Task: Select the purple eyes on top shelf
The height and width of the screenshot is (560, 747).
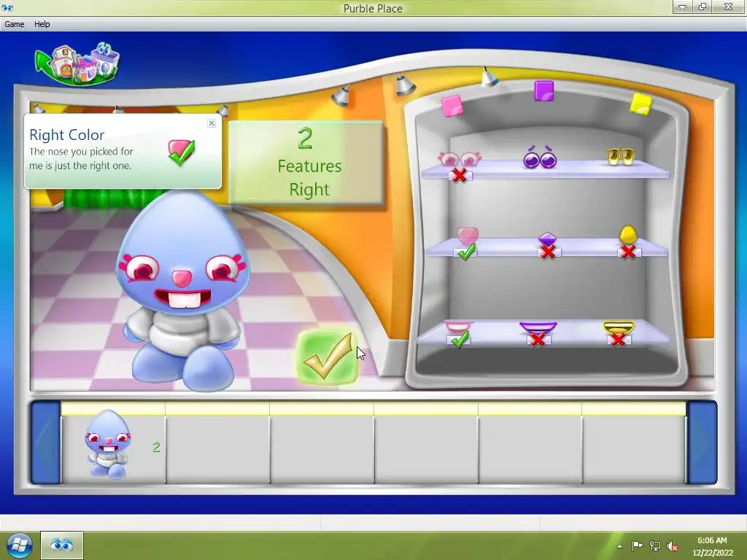Action: [540, 157]
